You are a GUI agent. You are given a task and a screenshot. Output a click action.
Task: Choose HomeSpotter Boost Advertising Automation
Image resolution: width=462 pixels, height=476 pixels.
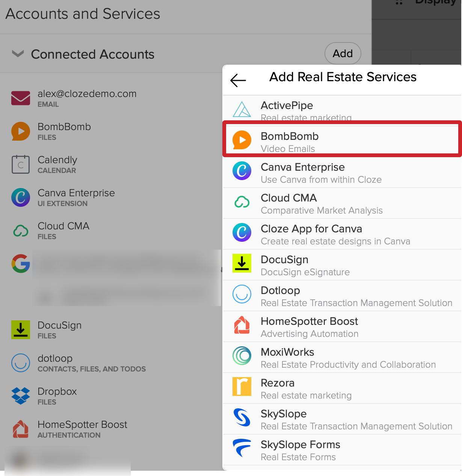pyautogui.click(x=342, y=327)
